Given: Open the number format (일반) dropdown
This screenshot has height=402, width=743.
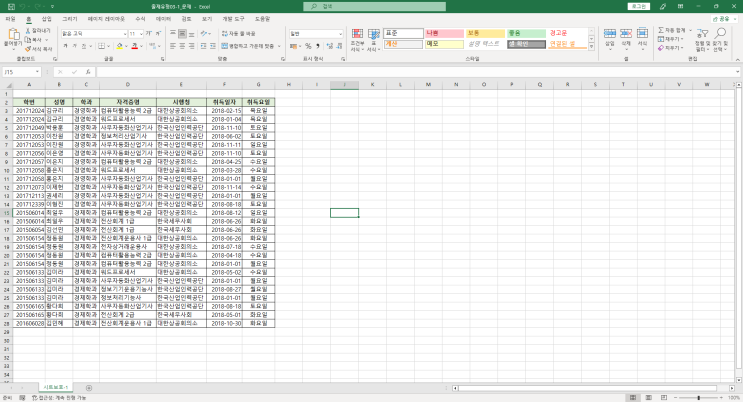Looking at the screenshot, I should point(340,34).
